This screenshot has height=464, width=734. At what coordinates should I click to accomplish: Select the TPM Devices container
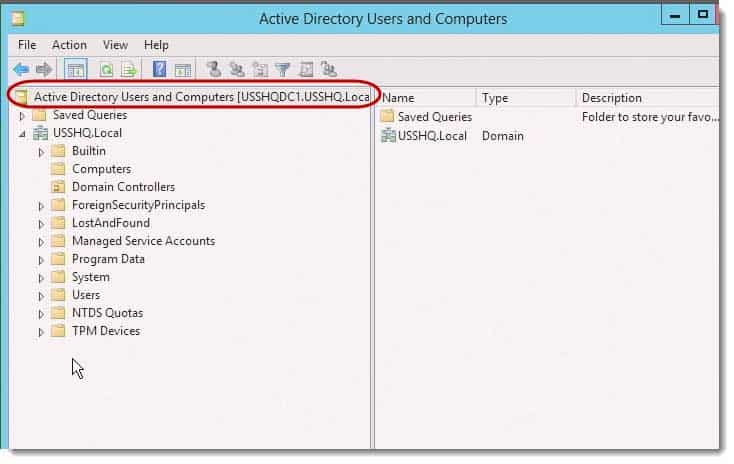(x=106, y=331)
